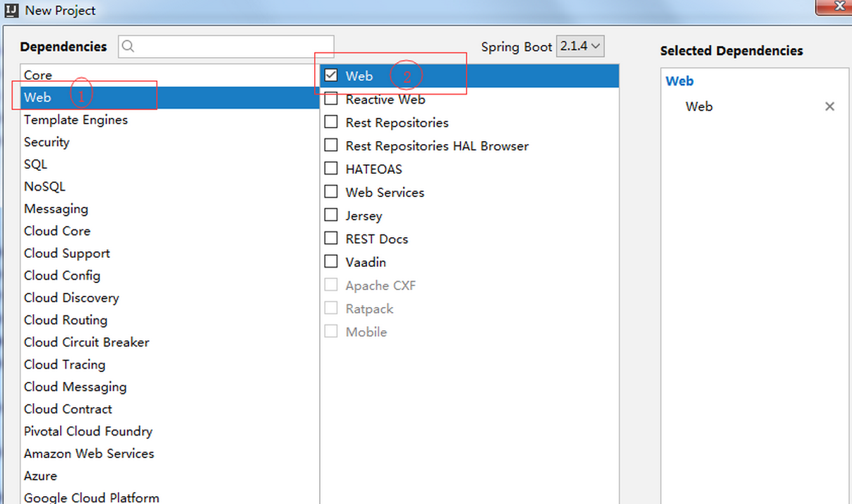Select the Core category

coord(169,75)
